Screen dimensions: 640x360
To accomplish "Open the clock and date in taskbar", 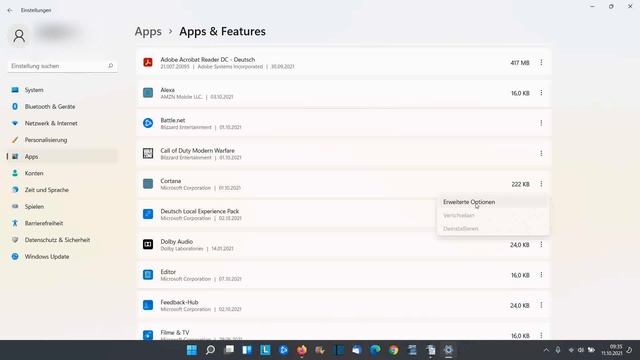I will pos(611,350).
